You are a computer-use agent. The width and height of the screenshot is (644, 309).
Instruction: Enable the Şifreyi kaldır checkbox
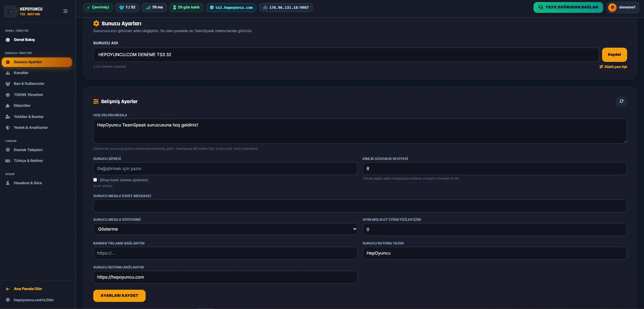[95, 180]
